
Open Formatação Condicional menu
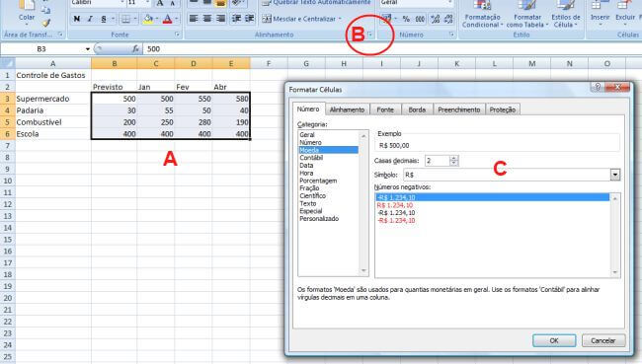pos(482,15)
